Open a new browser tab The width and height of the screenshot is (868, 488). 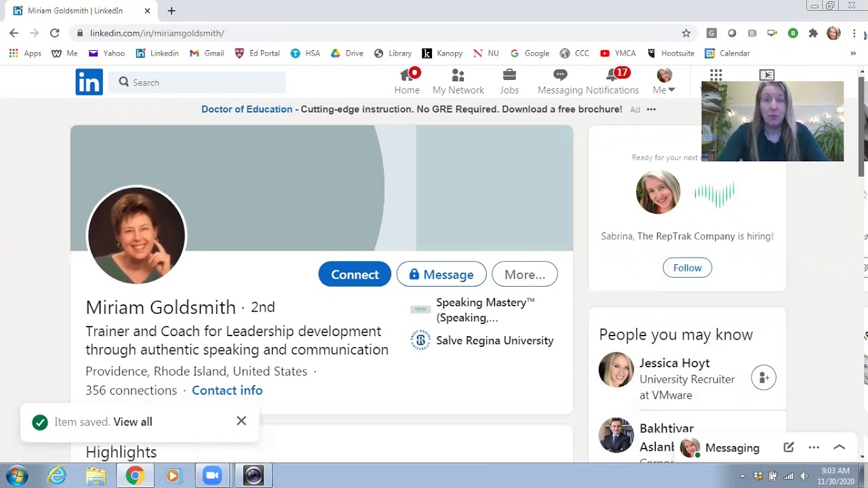(x=172, y=11)
